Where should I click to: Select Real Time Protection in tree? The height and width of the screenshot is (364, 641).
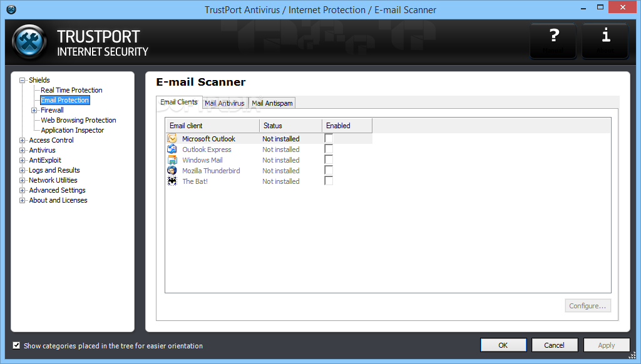[x=71, y=90]
